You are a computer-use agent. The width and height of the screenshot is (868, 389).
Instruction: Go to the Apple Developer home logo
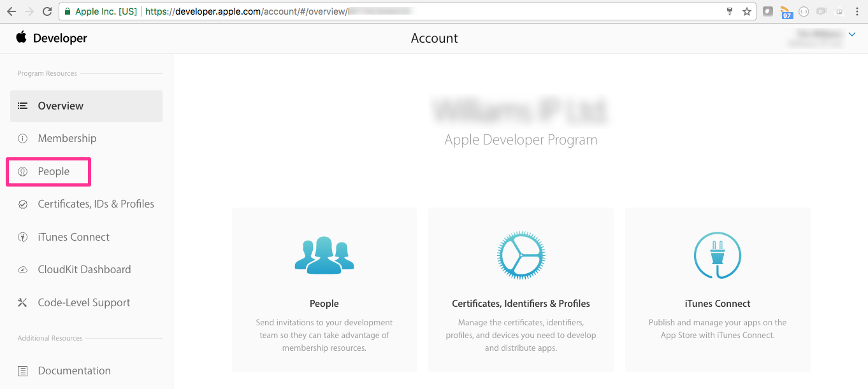click(52, 38)
